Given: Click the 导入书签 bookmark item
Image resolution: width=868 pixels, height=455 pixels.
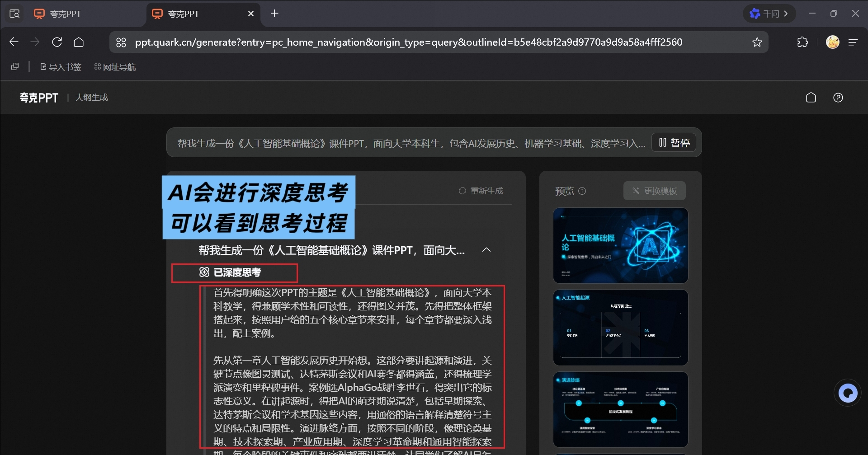Looking at the screenshot, I should [x=61, y=67].
